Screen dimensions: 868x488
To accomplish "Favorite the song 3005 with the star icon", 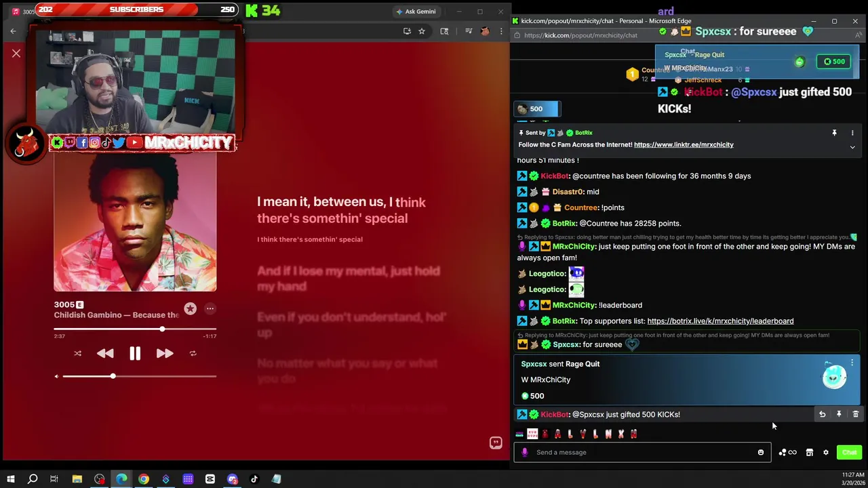I will [190, 308].
